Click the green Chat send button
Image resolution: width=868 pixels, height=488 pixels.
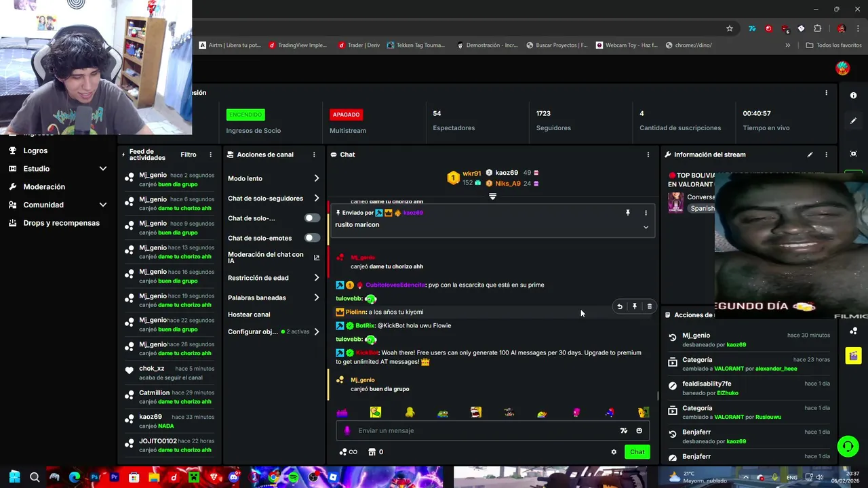(x=637, y=452)
